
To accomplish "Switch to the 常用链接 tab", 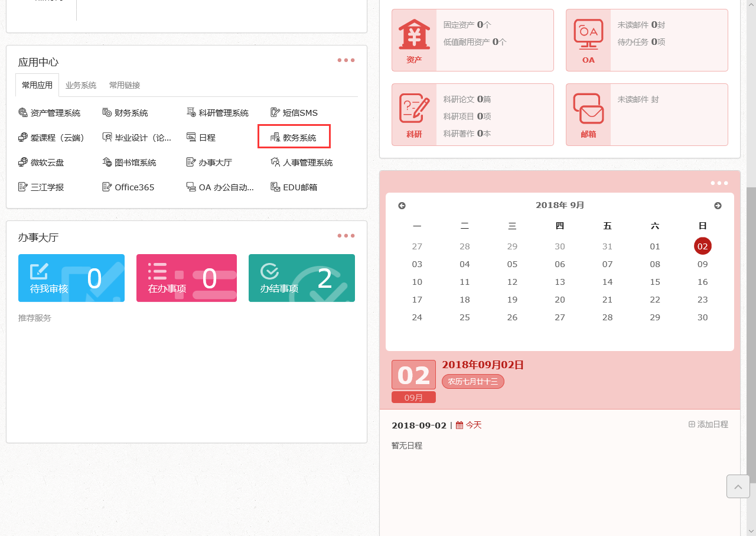I will pyautogui.click(x=124, y=85).
